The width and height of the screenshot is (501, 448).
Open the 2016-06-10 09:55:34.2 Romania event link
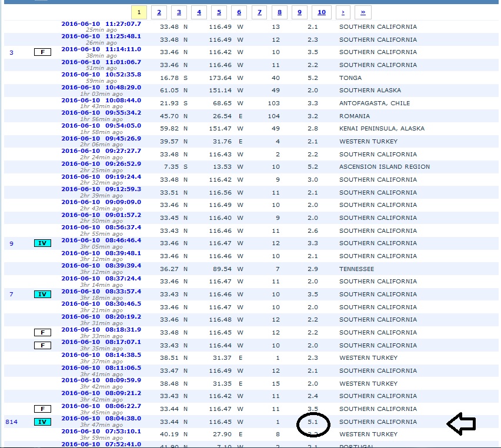pyautogui.click(x=101, y=113)
